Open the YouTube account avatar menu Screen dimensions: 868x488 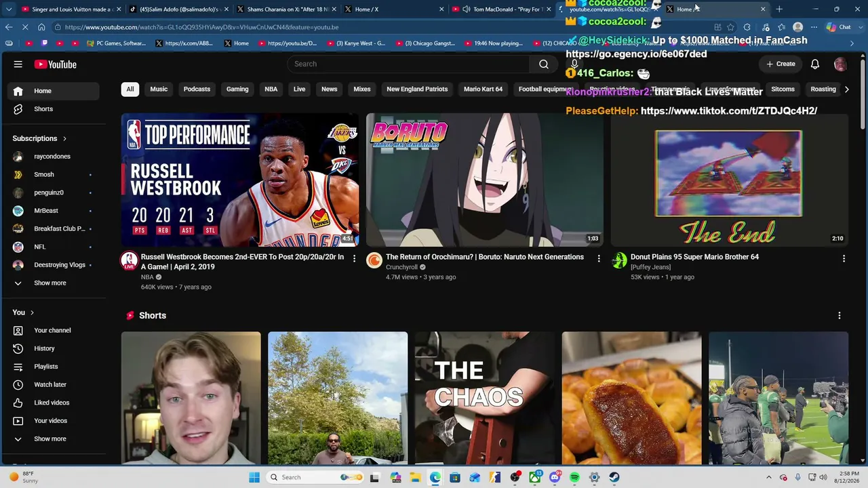pyautogui.click(x=840, y=64)
